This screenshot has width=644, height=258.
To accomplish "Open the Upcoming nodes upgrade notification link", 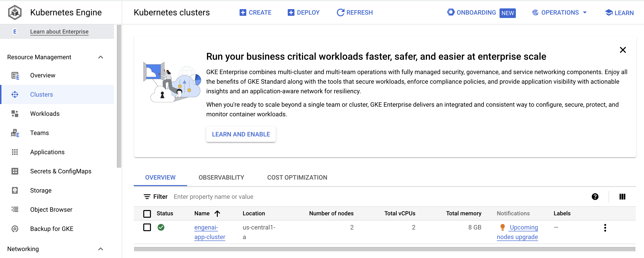I will pyautogui.click(x=517, y=232).
